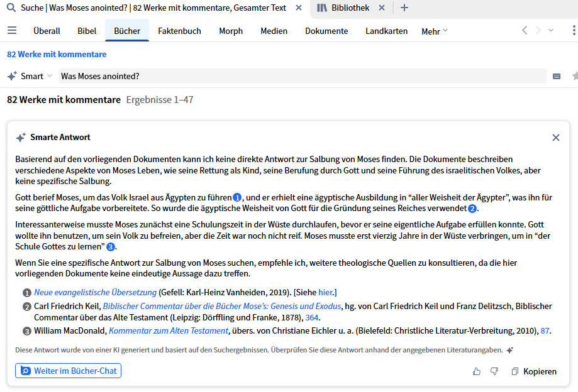578x392 pixels.
Task: Open the Mehr dropdown menu
Action: click(434, 30)
